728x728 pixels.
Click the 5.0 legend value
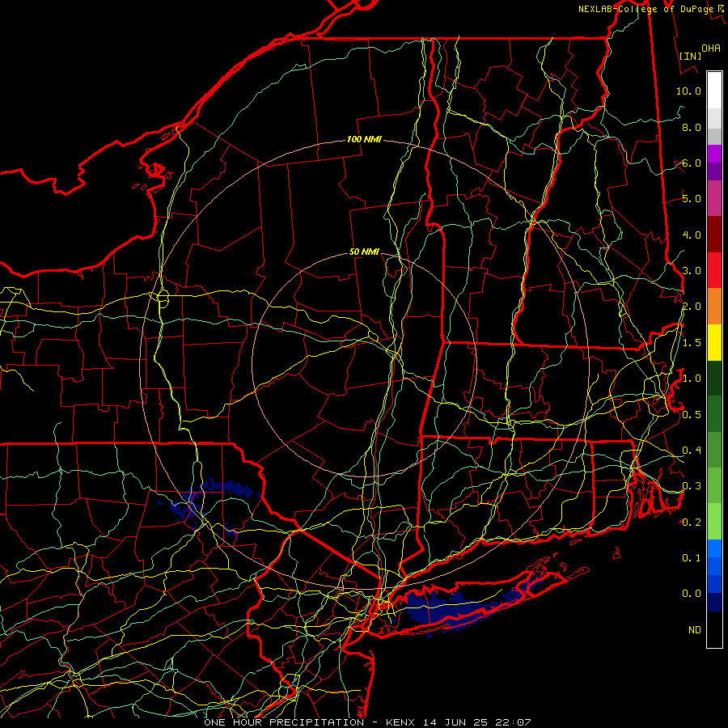pyautogui.click(x=692, y=199)
